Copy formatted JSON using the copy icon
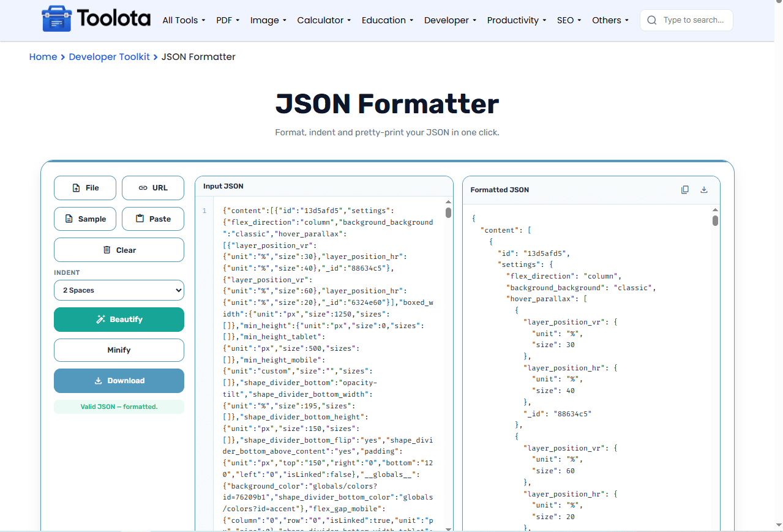783x532 pixels. pyautogui.click(x=685, y=190)
